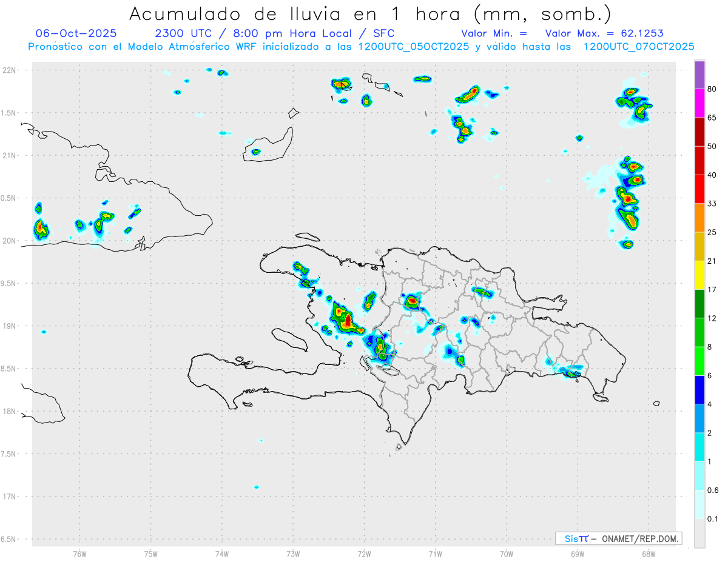The height and width of the screenshot is (562, 728).
Task: Click the 72W longitude axis label
Action: pyautogui.click(x=364, y=553)
